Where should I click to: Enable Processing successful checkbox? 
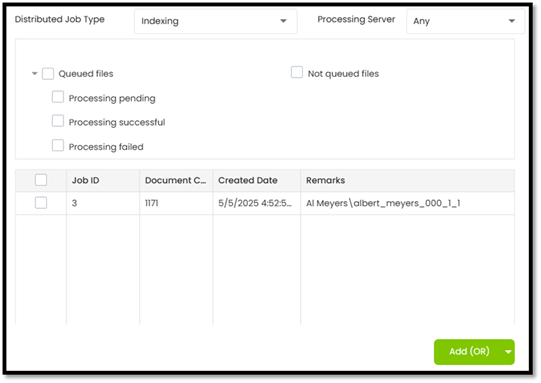point(58,121)
